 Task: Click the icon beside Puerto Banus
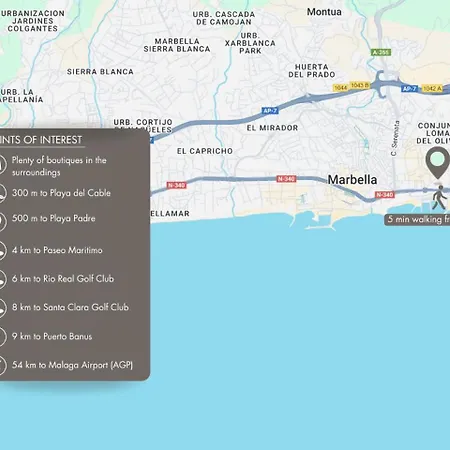(3, 336)
